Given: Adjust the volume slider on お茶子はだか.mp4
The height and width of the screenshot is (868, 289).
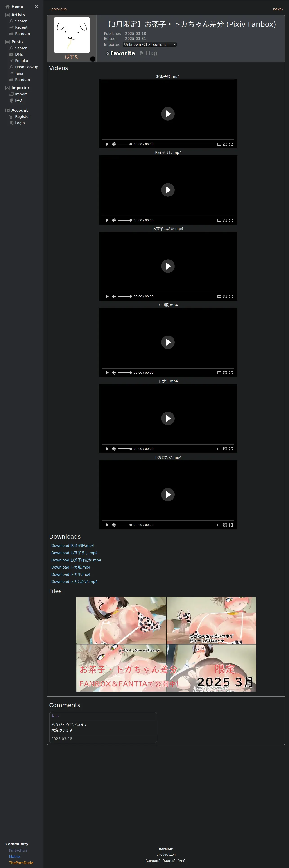Looking at the screenshot, I should click(125, 297).
